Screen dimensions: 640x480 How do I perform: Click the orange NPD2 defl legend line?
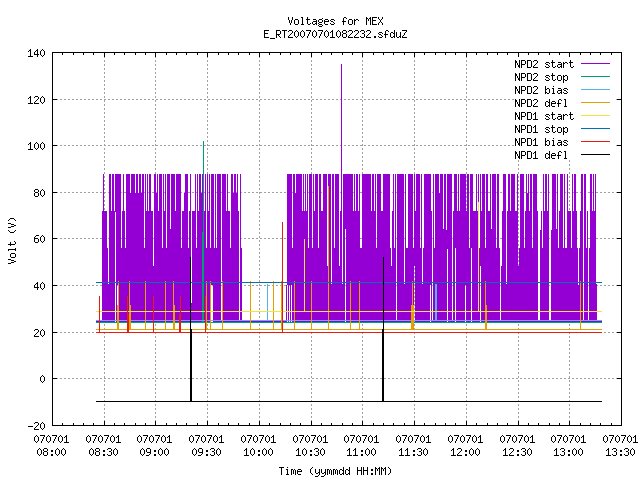point(596,102)
